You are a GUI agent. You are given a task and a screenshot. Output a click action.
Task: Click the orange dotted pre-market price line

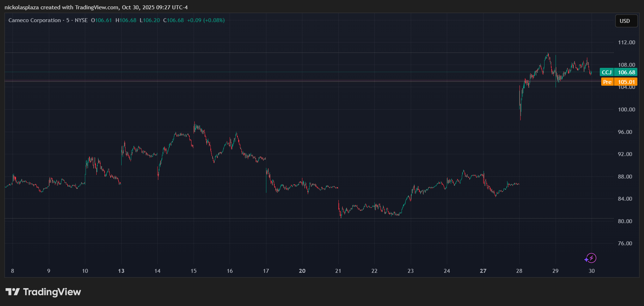pyautogui.click(x=285, y=81)
